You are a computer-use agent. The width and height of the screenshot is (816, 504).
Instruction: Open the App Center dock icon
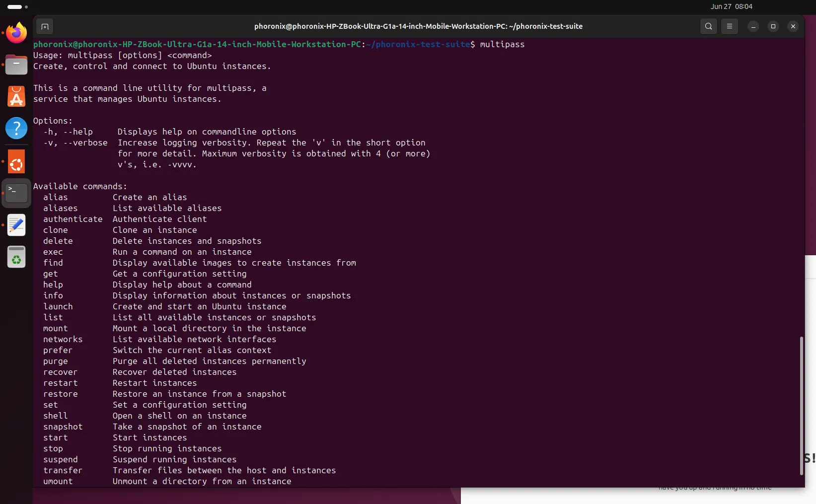pyautogui.click(x=16, y=97)
